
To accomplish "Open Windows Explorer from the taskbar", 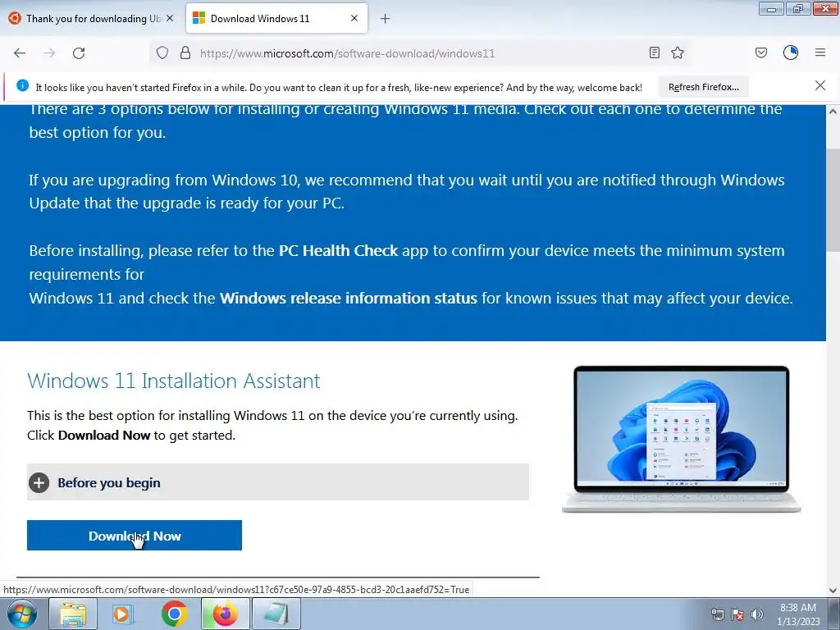I will coord(73,614).
